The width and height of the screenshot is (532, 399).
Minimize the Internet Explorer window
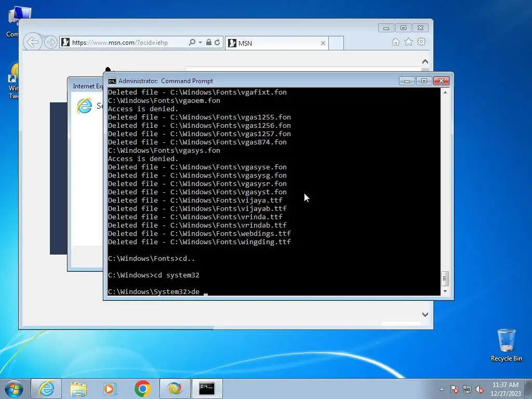[386, 28]
